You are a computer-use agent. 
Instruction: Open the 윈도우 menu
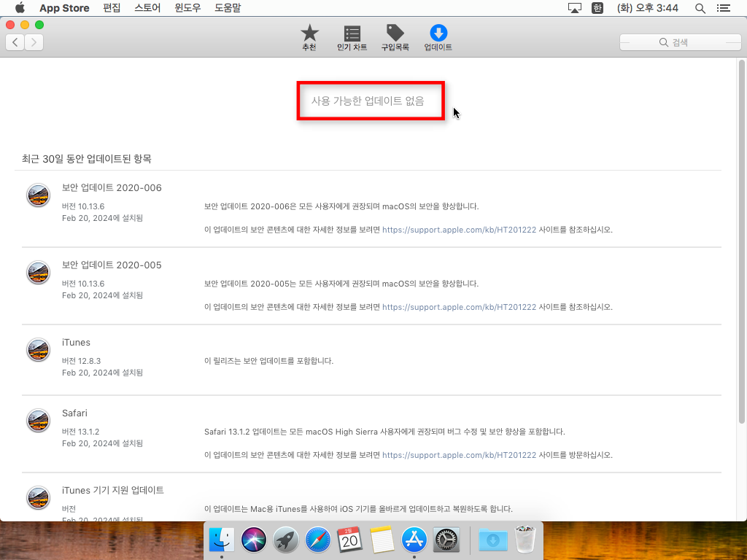187,7
